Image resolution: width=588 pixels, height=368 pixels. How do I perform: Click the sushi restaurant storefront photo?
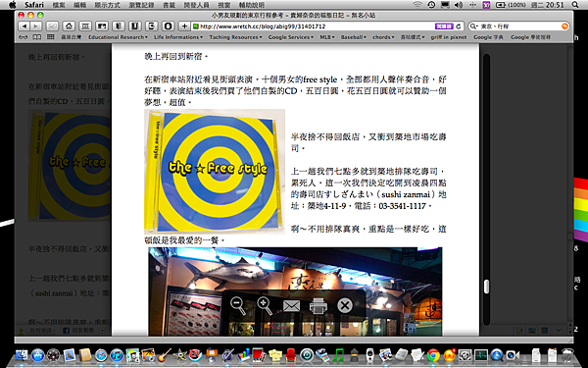(x=295, y=291)
